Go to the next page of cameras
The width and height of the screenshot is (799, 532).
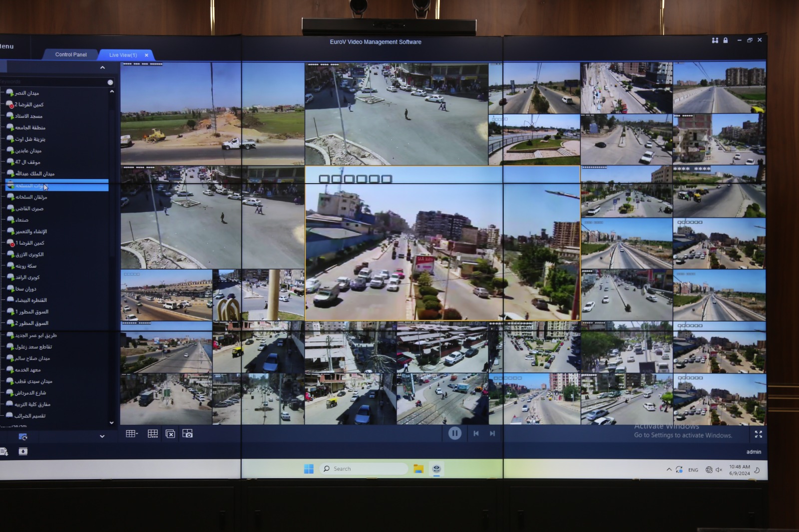click(x=492, y=433)
